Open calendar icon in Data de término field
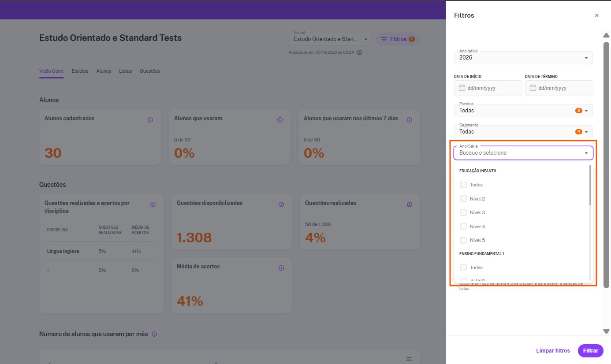This screenshot has width=611, height=364. tap(533, 88)
